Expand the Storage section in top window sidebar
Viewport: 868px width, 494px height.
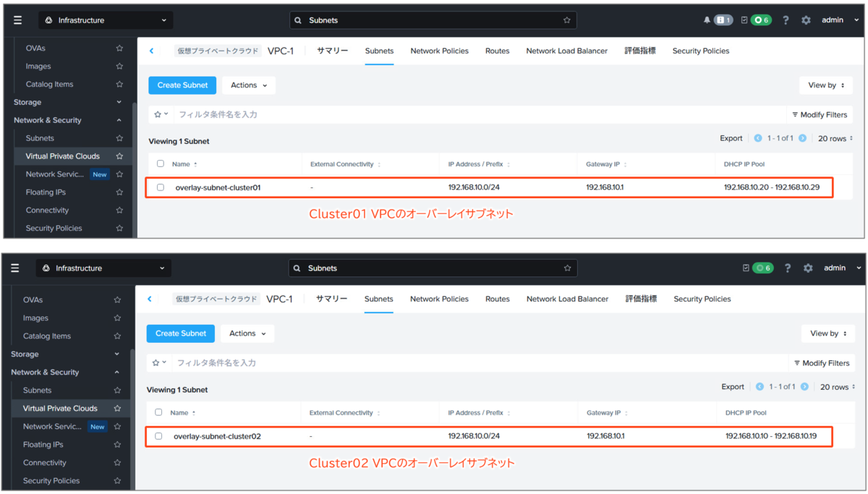pyautogui.click(x=67, y=103)
